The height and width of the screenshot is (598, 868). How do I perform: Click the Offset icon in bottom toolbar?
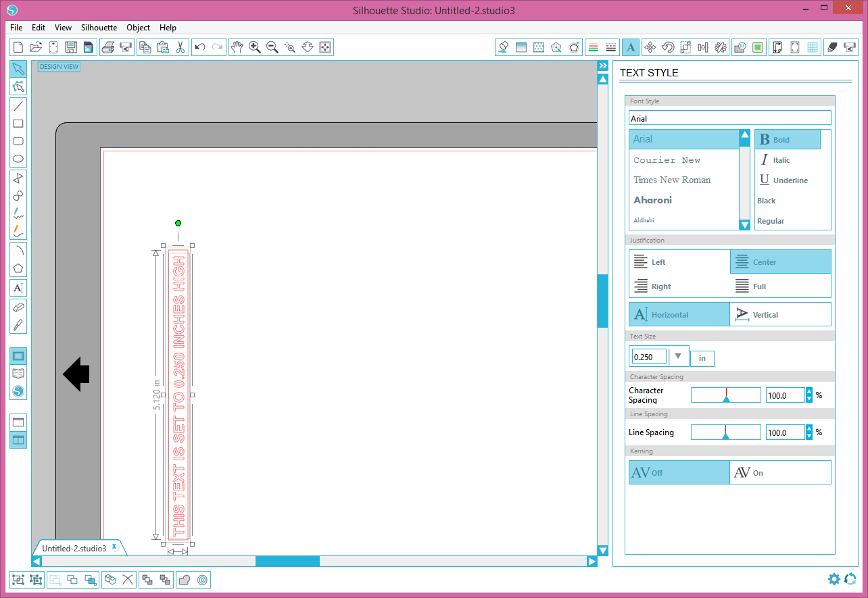[x=201, y=580]
